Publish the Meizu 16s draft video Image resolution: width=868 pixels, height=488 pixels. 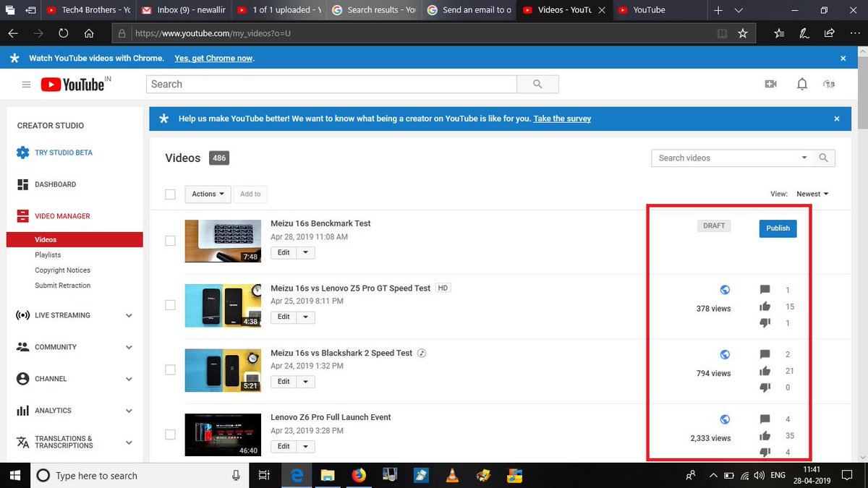click(778, 228)
